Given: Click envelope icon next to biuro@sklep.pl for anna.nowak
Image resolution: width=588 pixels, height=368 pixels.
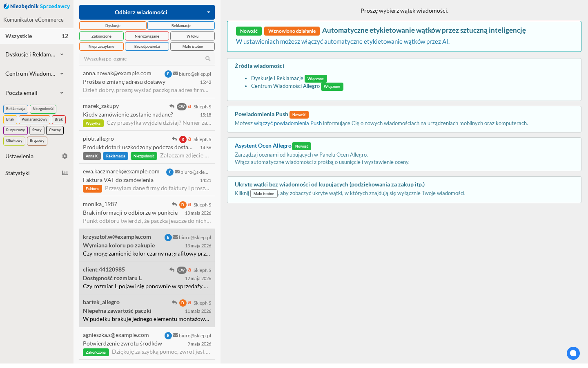Looking at the screenshot, I should 176,74.
